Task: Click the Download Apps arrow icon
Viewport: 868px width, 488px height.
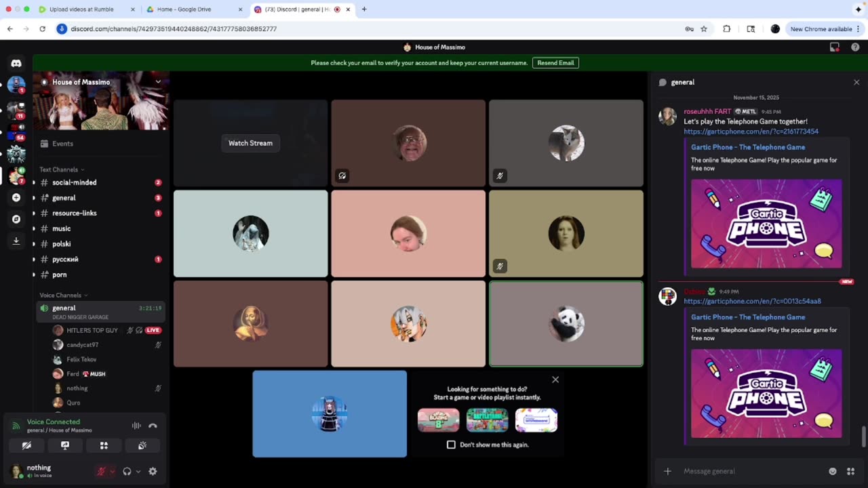Action: coord(16,241)
